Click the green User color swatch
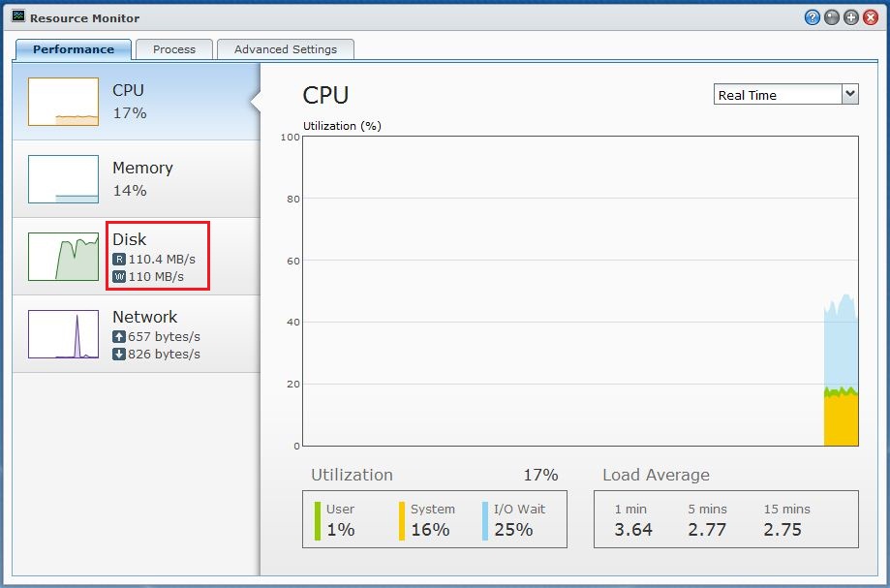 (317, 520)
